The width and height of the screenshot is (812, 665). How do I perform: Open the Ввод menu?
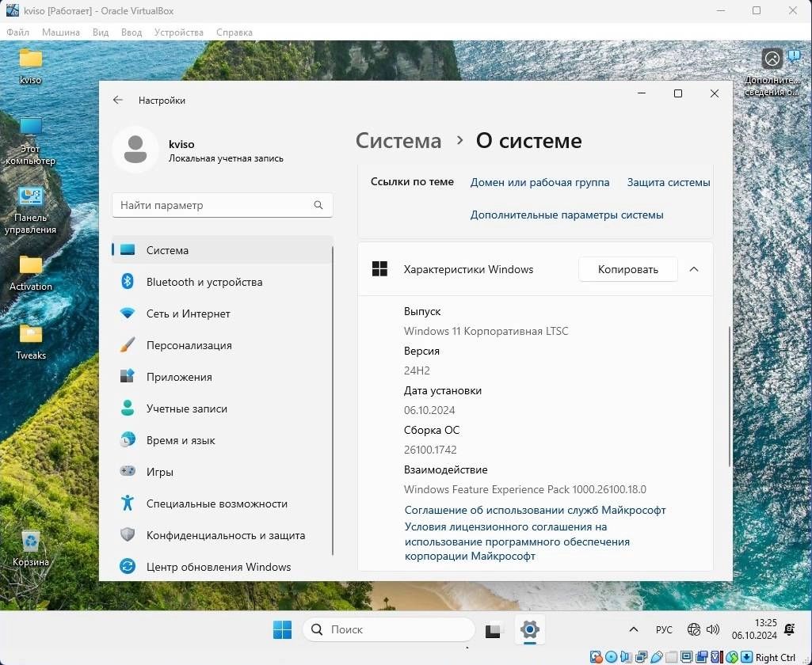pyautogui.click(x=132, y=32)
